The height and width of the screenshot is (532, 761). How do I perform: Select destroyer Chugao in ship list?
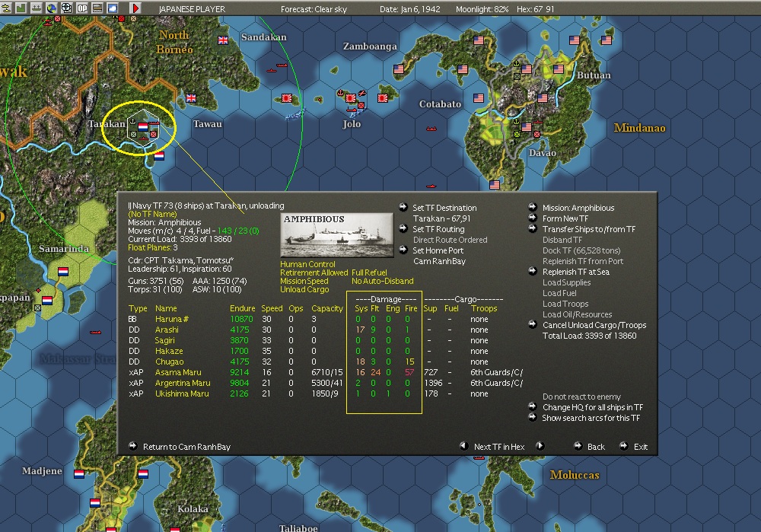170,362
